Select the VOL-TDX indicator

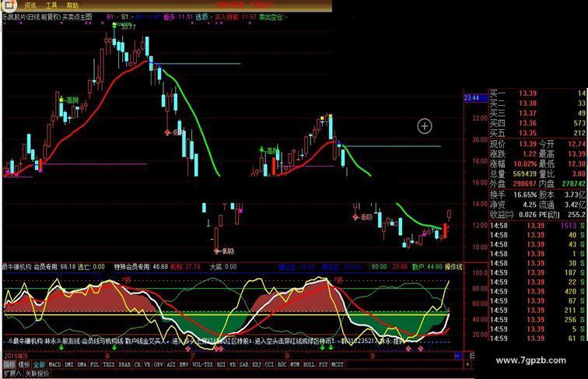(x=202, y=364)
